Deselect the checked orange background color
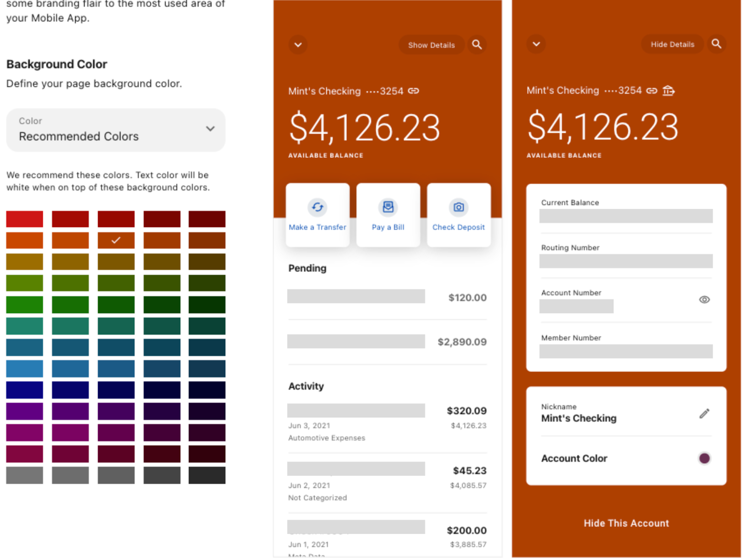This screenshot has height=560, width=743. pyautogui.click(x=116, y=241)
